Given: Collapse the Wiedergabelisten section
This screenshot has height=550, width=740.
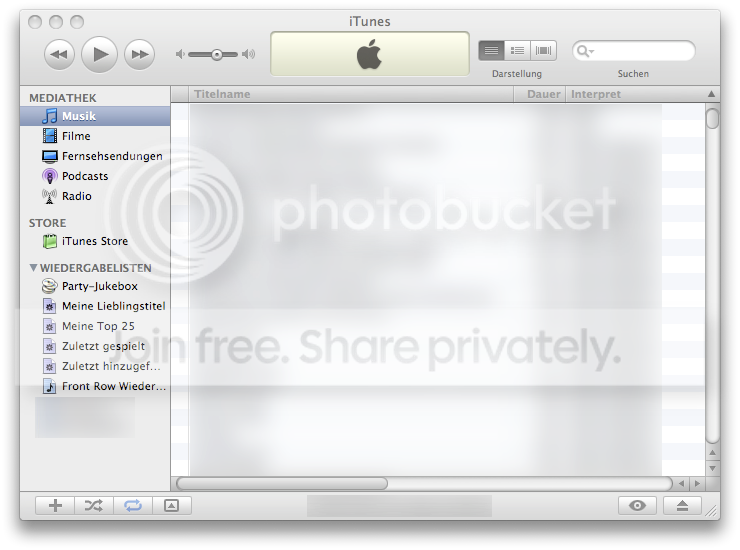Looking at the screenshot, I should [34, 268].
